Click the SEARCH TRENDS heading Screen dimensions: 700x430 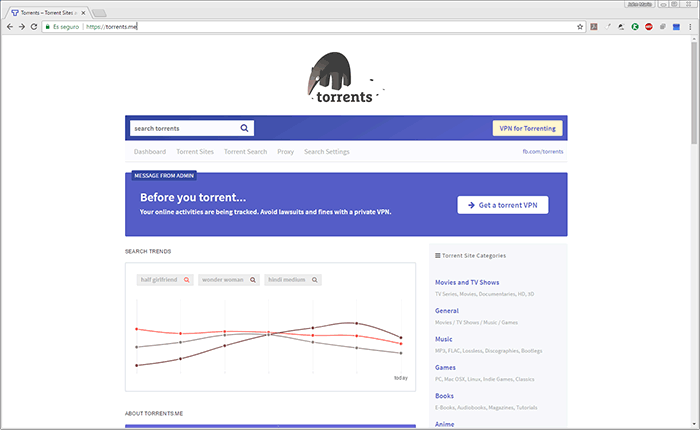coord(148,251)
